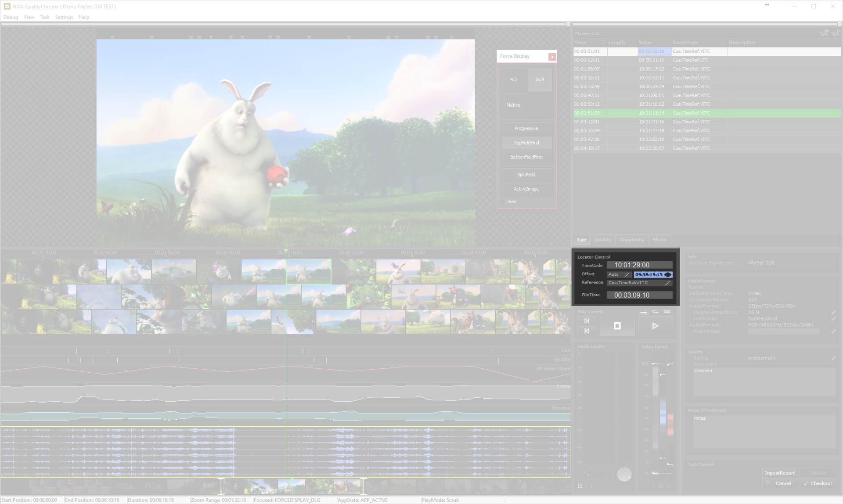Select the highlighted thumbnail at the playhead

[309, 271]
